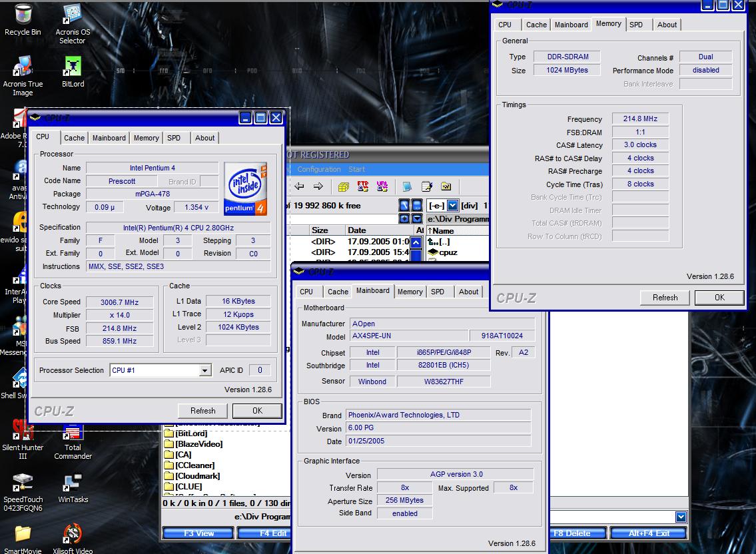
Task: Click the two-dots parent directory button
Action: tap(417, 205)
